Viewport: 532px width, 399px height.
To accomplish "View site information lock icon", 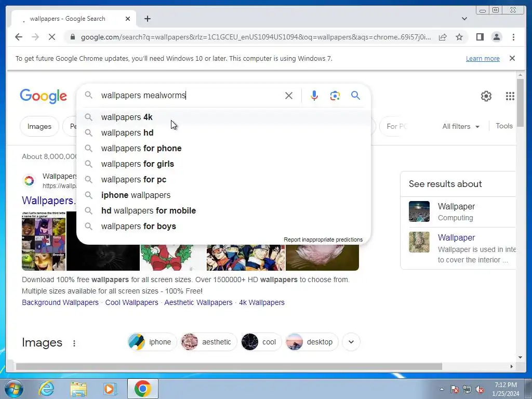I will click(73, 37).
